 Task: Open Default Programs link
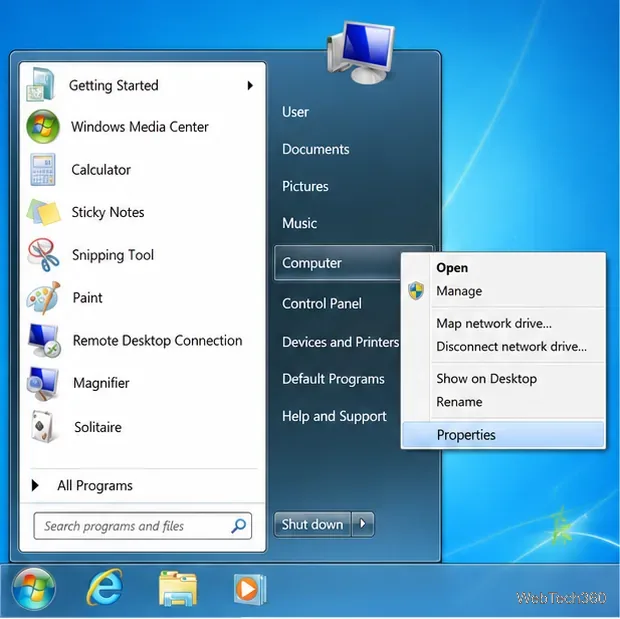coord(333,379)
